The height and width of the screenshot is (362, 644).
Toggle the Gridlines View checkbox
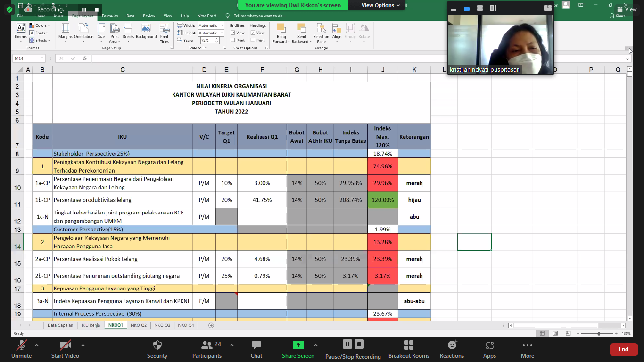(x=233, y=33)
